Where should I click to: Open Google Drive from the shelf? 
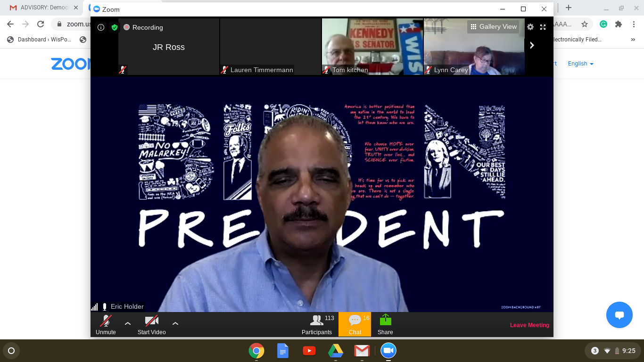[x=336, y=351]
